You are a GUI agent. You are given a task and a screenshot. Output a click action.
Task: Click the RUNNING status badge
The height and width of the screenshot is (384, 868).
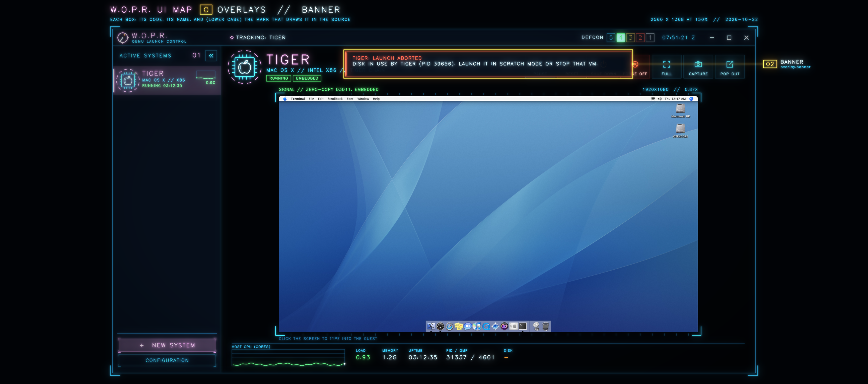[279, 78]
